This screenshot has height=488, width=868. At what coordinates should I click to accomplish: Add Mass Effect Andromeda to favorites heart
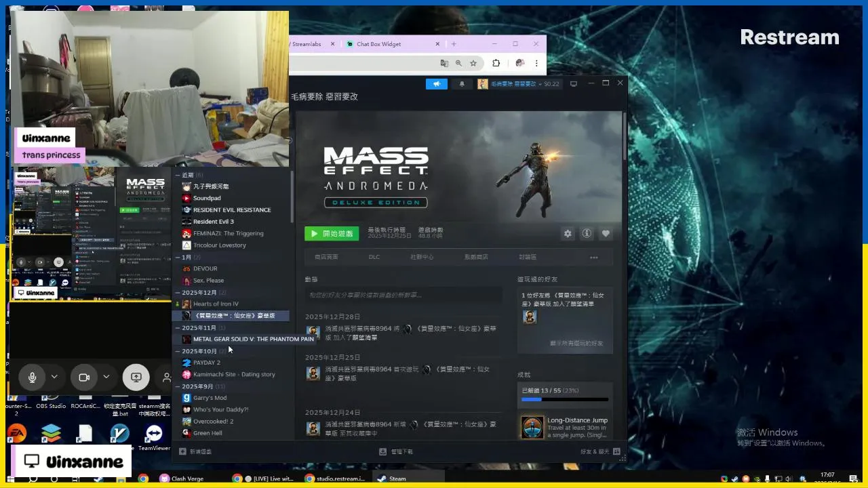tap(606, 234)
